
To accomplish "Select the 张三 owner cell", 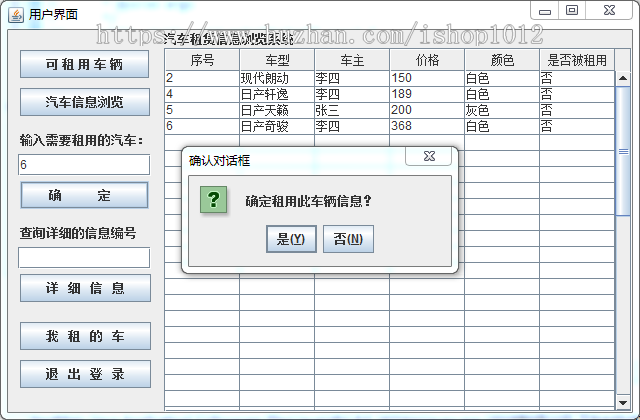I will [x=352, y=110].
